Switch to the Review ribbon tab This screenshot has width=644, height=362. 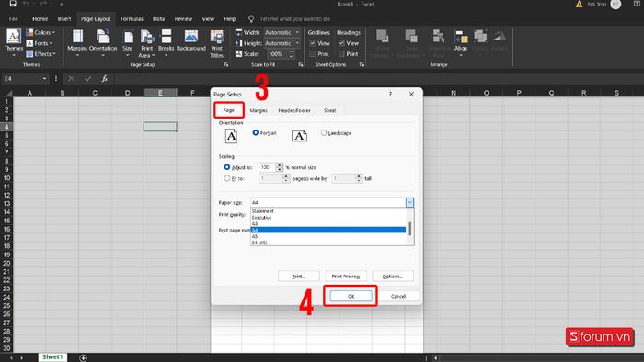click(x=183, y=19)
